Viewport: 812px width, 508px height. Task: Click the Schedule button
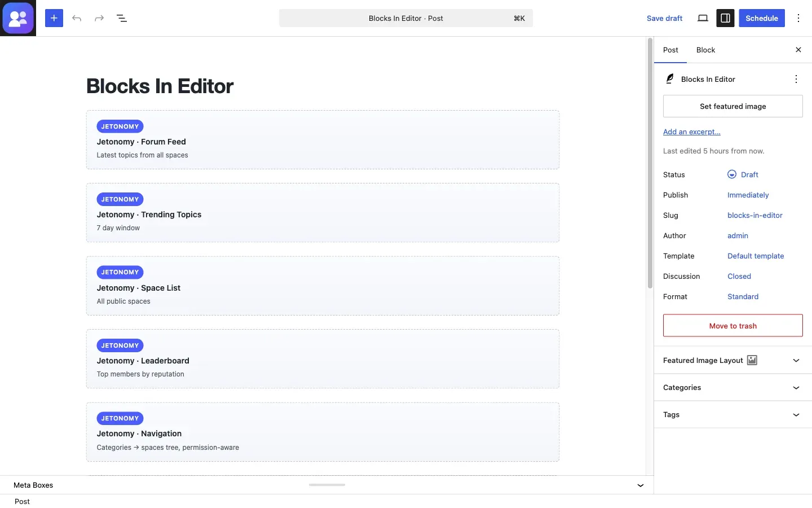coord(762,18)
